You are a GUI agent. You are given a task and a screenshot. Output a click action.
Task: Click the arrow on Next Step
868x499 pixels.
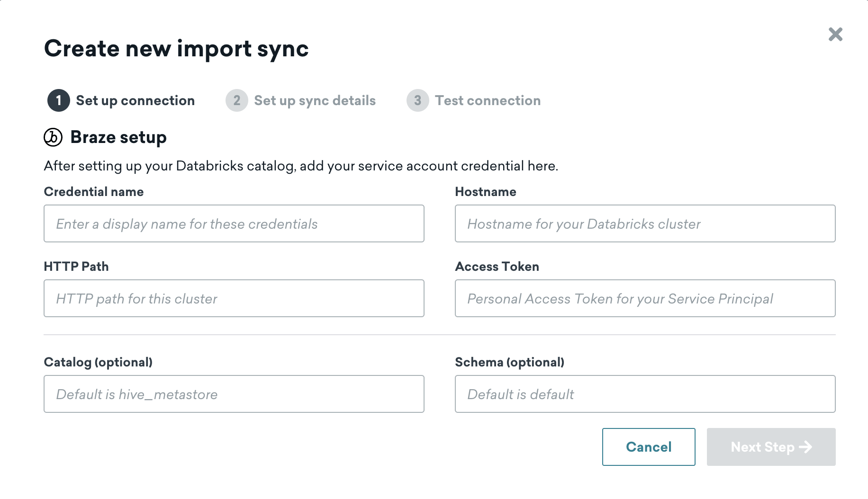pyautogui.click(x=805, y=447)
